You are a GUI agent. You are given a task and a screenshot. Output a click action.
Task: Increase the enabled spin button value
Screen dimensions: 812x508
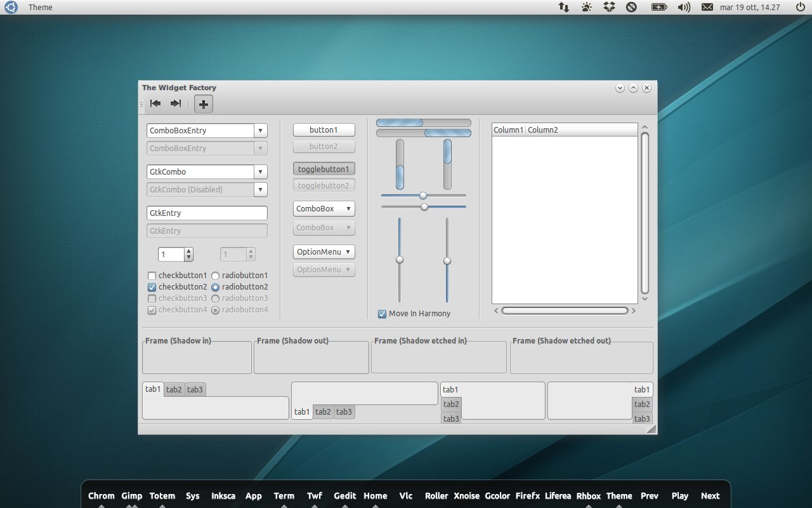pyautogui.click(x=188, y=251)
